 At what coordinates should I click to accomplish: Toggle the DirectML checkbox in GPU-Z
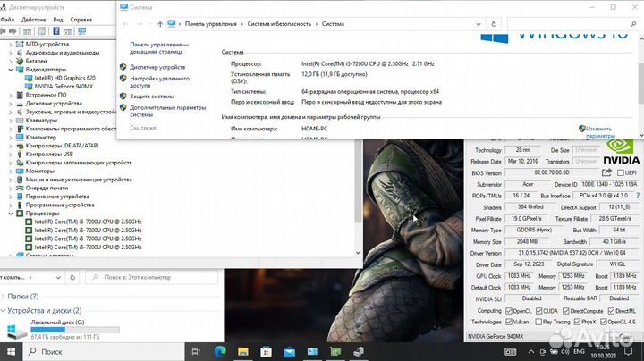(x=611, y=311)
